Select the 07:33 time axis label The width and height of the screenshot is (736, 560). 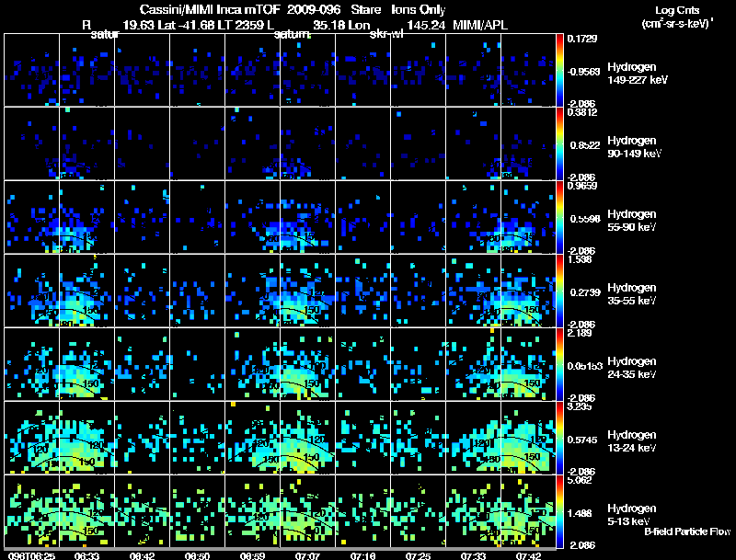[x=473, y=555]
